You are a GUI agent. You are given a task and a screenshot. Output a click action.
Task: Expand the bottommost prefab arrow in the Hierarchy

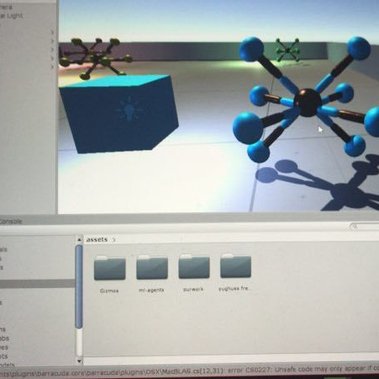click(52, 67)
